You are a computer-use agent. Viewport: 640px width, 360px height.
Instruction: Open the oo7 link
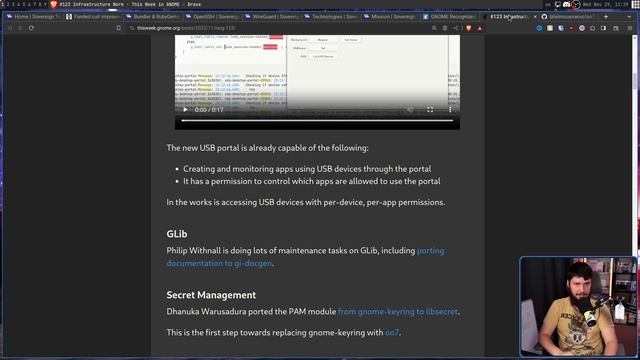click(x=391, y=333)
